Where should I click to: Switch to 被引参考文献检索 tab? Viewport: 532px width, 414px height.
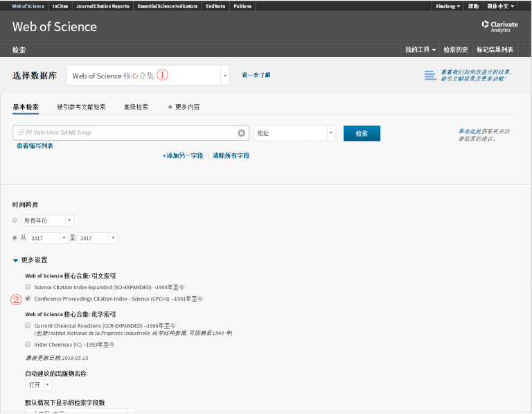coord(81,107)
